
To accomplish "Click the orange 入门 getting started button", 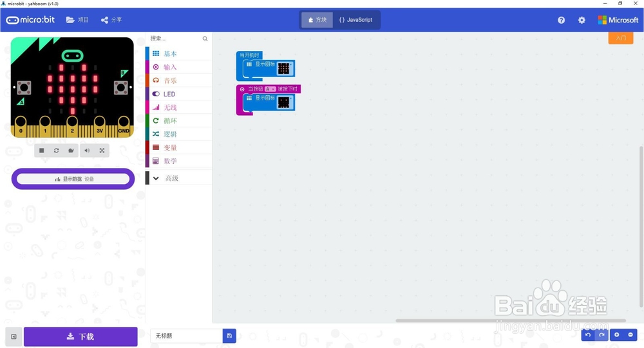I will (x=621, y=38).
